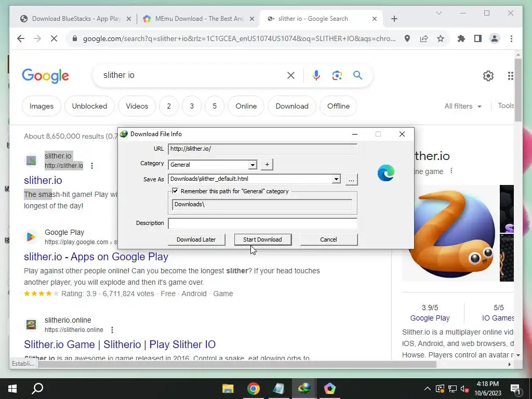Open File Explorer from the taskbar
Image resolution: width=532 pixels, height=399 pixels.
228,389
